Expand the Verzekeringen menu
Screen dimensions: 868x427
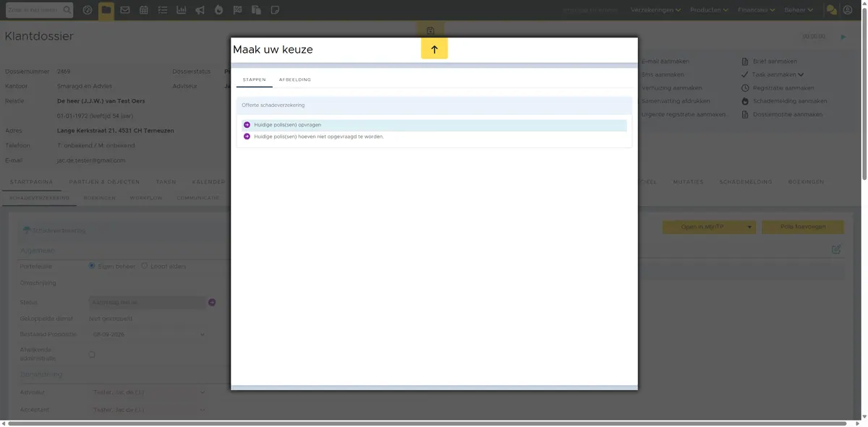[656, 10]
